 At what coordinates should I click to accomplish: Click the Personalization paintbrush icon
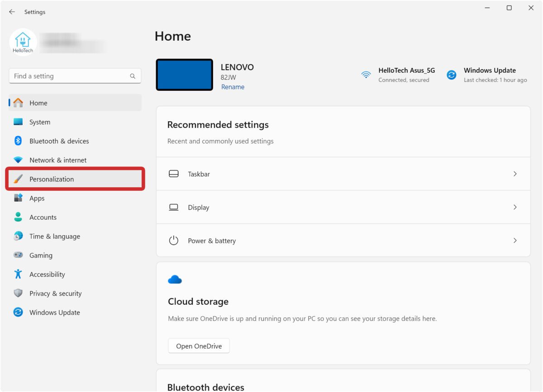point(18,179)
